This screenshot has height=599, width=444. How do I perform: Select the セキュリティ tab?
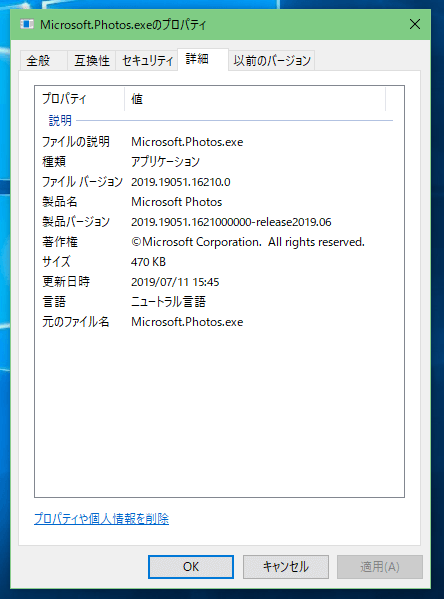(147, 60)
